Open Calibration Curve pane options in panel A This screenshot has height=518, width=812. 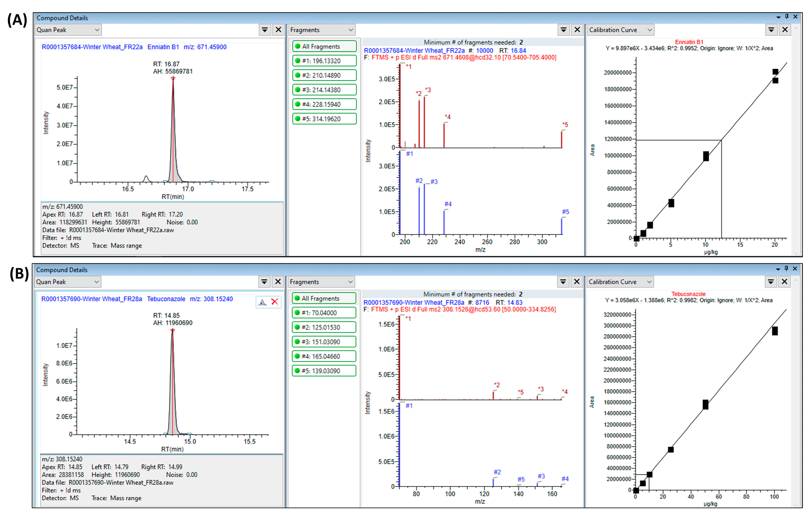(771, 30)
